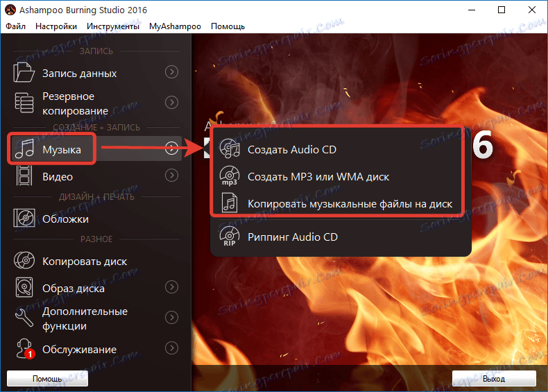
Task: Select Обслуживание label in sidebar
Action: (79, 350)
